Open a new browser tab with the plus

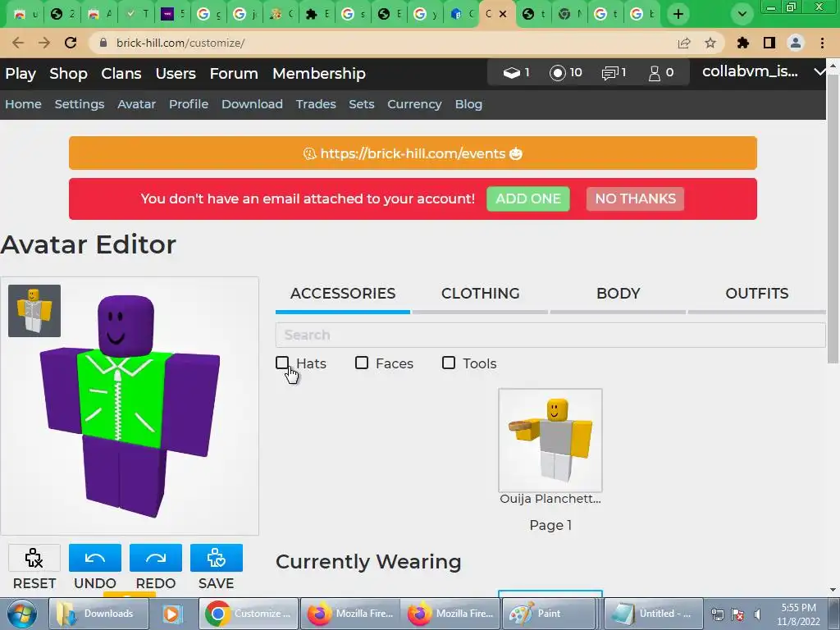click(x=678, y=14)
